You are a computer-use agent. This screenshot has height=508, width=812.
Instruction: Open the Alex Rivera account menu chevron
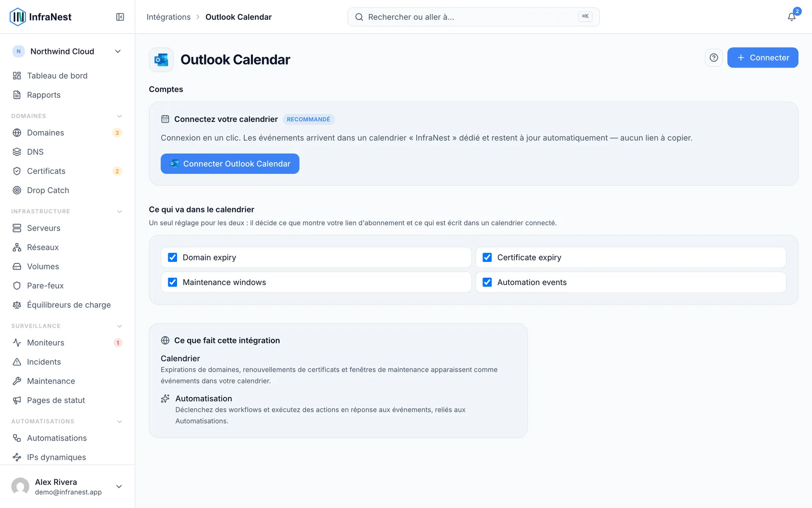coord(119,486)
